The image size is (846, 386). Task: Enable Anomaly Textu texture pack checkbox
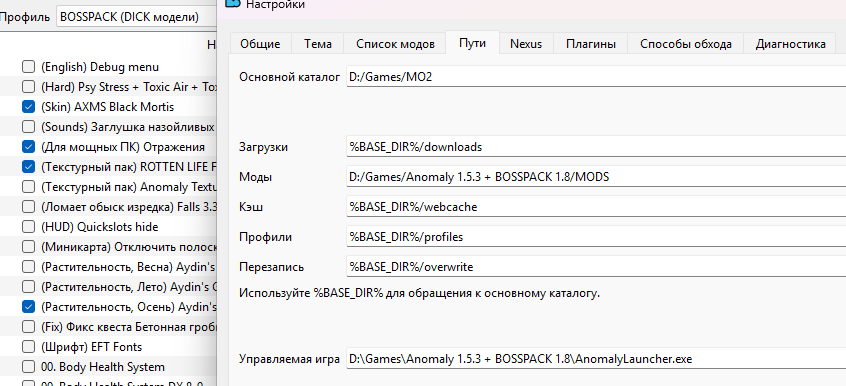point(28,187)
